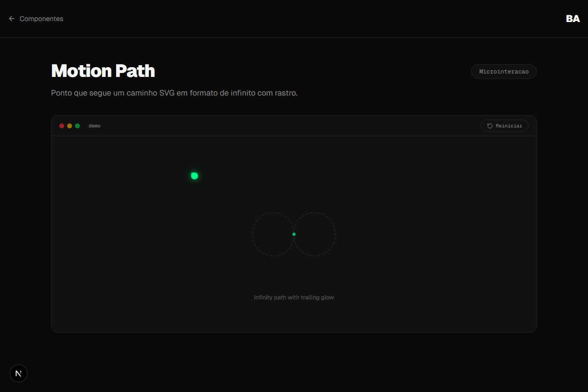Click the red traffic-light dot in the demo window
This screenshot has height=392, width=588.
tap(62, 125)
